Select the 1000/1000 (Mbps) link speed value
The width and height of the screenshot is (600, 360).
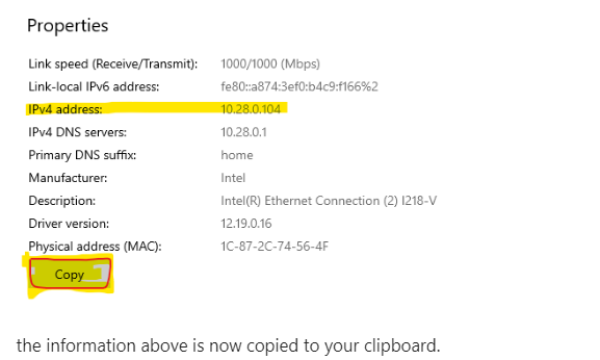point(270,64)
